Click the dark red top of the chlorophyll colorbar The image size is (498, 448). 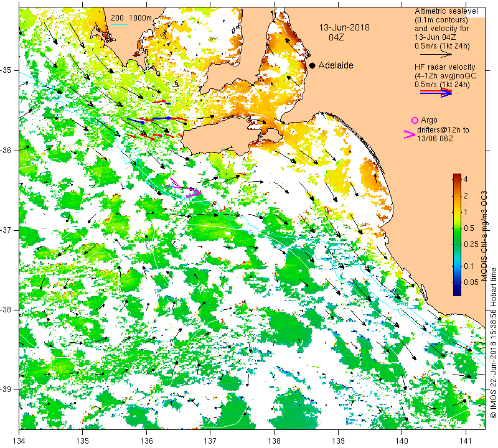457,176
